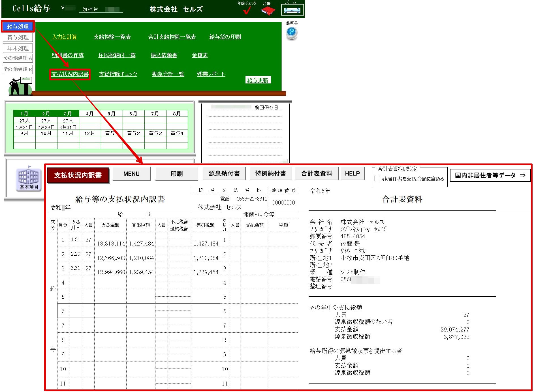
Task: Open the 源泉納付書 button
Action: 224,174
